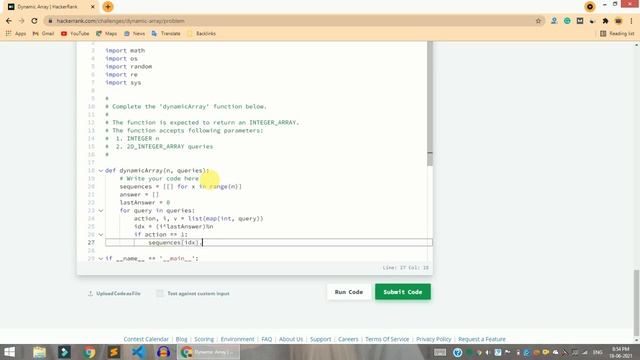Open the Backlinks bookmark folder
Viewport: 640px width, 360px height.
201,33
